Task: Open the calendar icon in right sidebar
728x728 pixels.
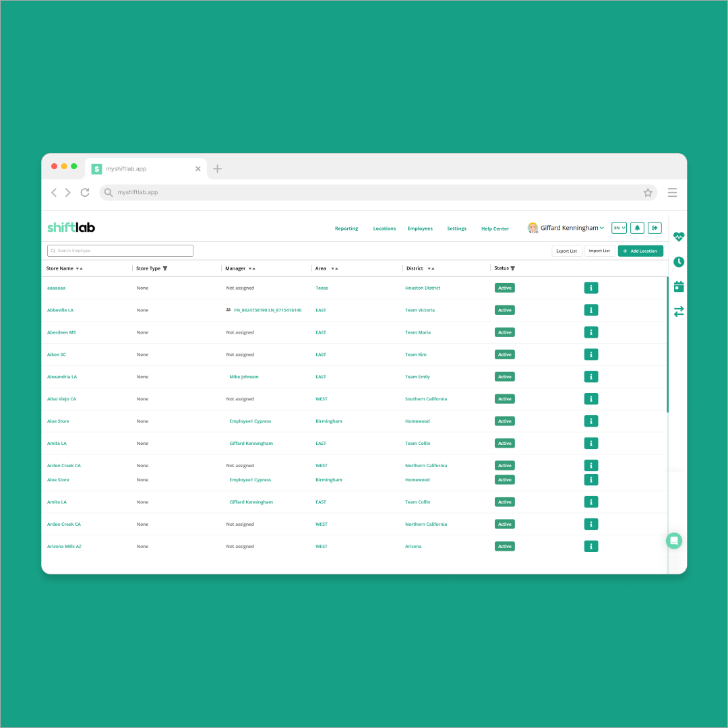Action: pos(679,286)
